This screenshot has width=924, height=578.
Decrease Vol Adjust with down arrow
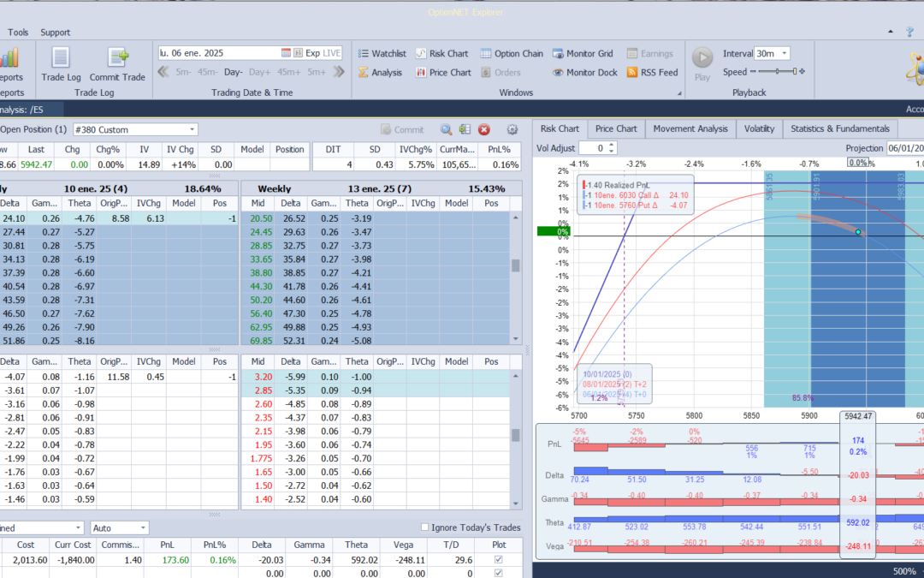tap(612, 152)
